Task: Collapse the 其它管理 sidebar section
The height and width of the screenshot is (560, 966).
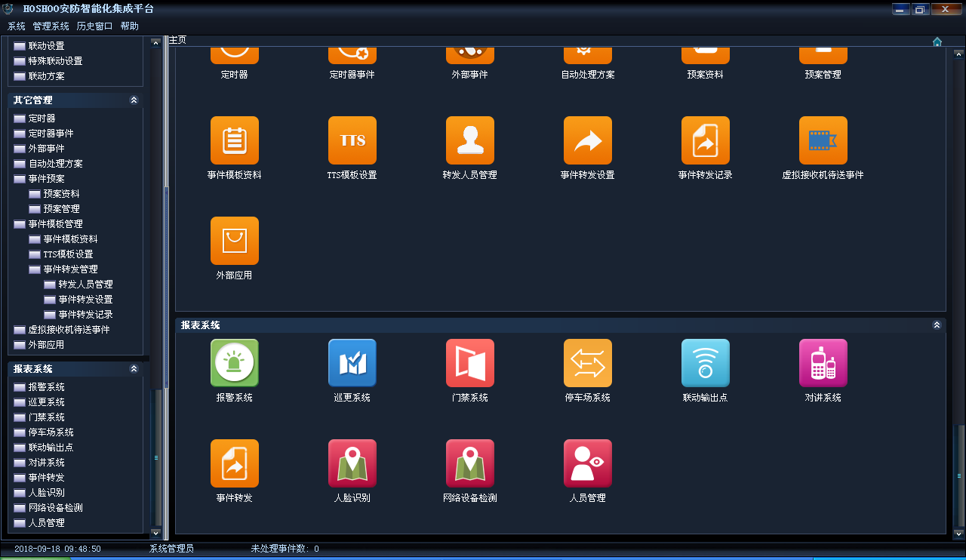Action: (x=134, y=100)
